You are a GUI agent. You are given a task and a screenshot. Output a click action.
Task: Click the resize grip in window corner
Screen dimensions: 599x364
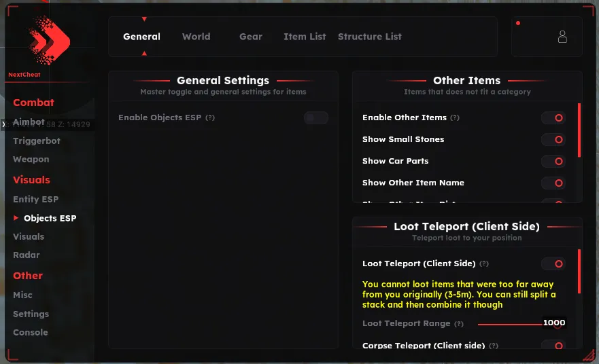pos(589,356)
